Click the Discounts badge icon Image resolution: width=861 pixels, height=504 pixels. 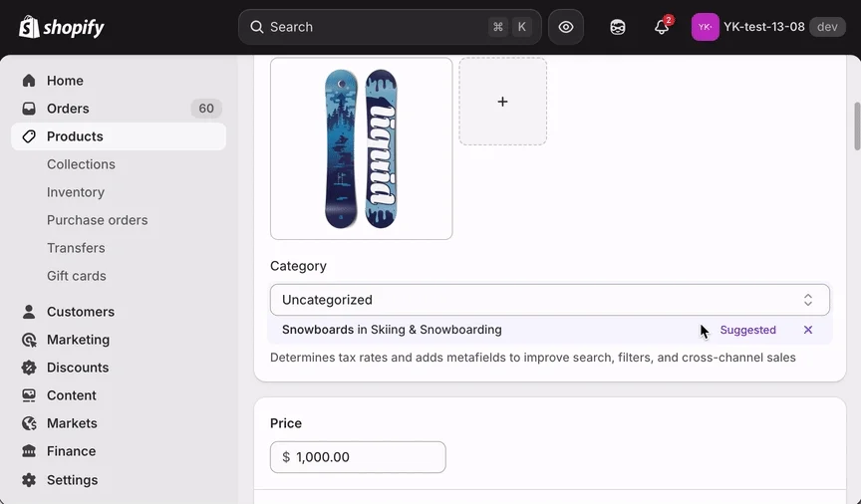coord(29,368)
